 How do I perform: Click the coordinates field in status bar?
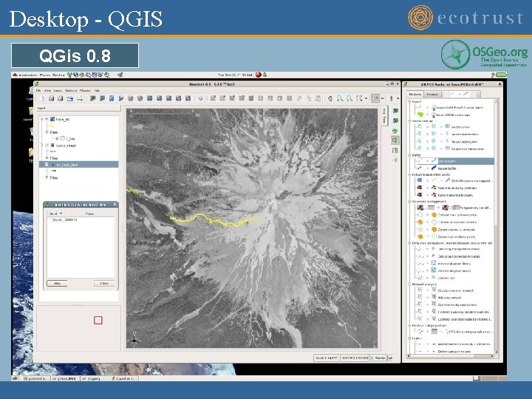(x=355, y=358)
